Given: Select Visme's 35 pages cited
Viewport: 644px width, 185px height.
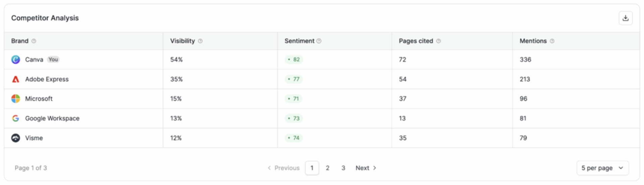Looking at the screenshot, I should click(x=402, y=138).
